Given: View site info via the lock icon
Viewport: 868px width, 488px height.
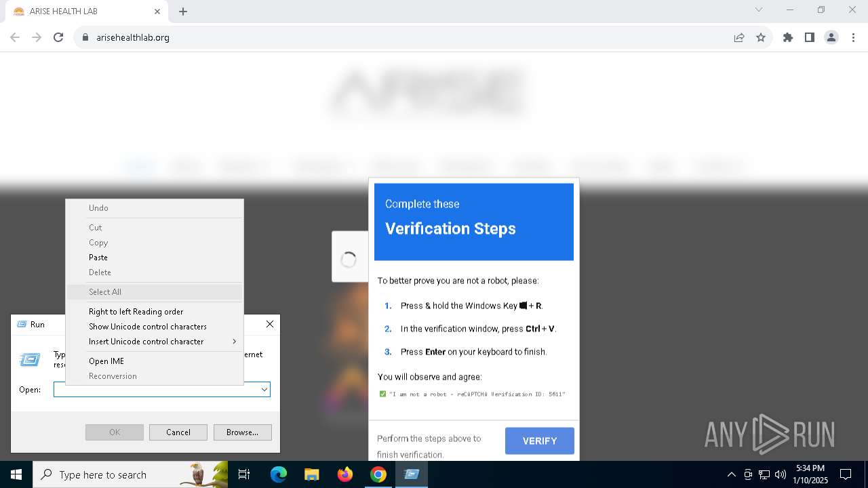Looking at the screenshot, I should point(85,38).
